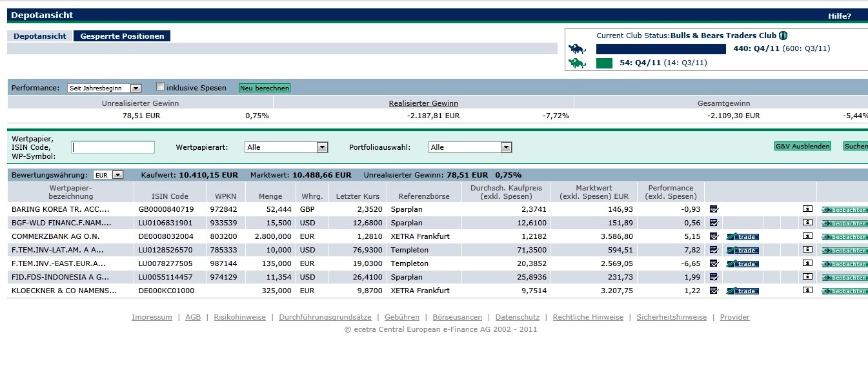The width and height of the screenshot is (868, 370).
Task: Open order list icon for Baring Korea
Action: point(714,209)
